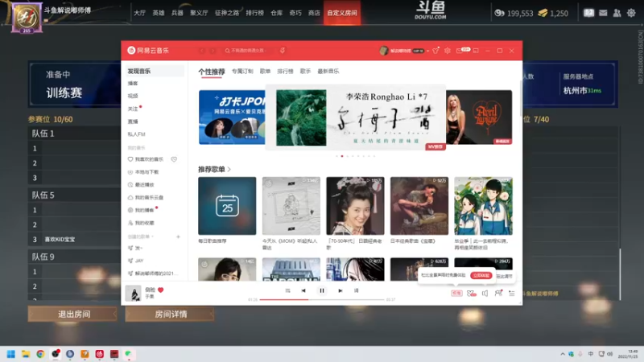Open the 仓库 tab in game menu
644x362 pixels.
pyautogui.click(x=276, y=13)
